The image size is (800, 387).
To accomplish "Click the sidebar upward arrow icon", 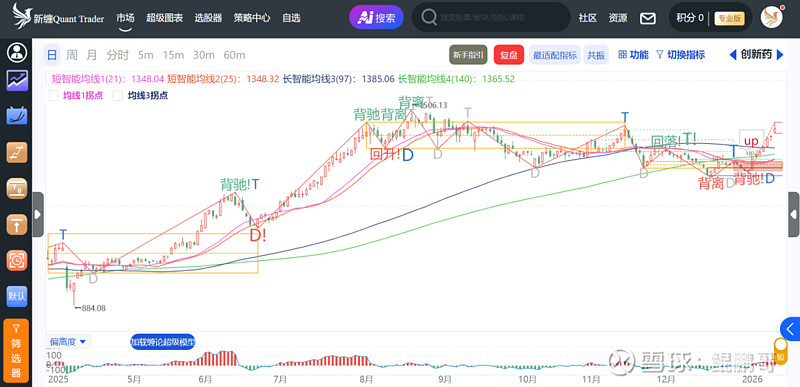I will (x=17, y=224).
